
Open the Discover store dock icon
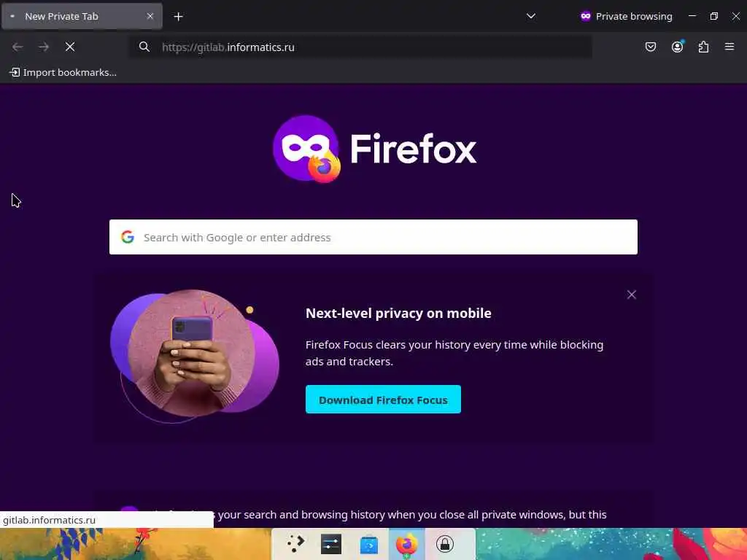[368, 544]
